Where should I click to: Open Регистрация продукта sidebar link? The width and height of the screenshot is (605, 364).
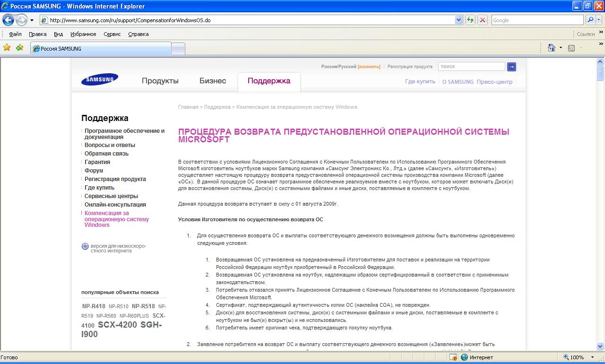click(x=115, y=179)
